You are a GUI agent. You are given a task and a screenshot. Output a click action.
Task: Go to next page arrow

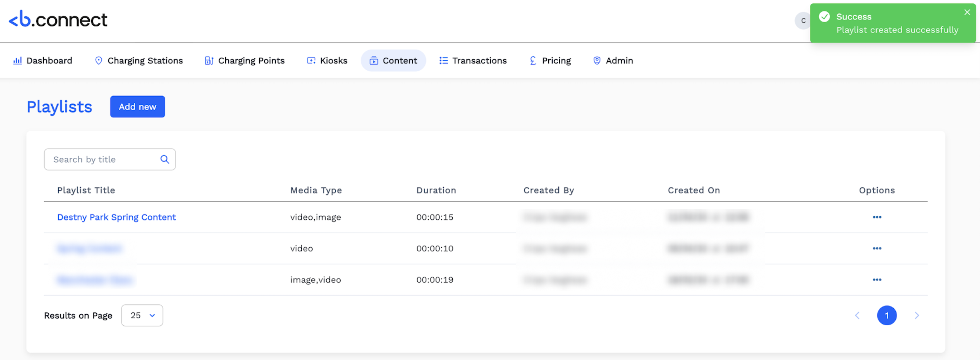916,315
